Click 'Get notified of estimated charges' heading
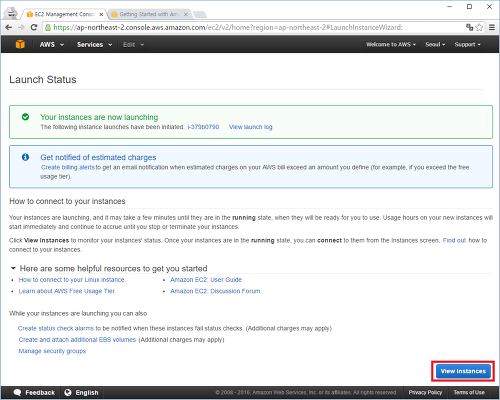The width and height of the screenshot is (500, 400). point(98,157)
